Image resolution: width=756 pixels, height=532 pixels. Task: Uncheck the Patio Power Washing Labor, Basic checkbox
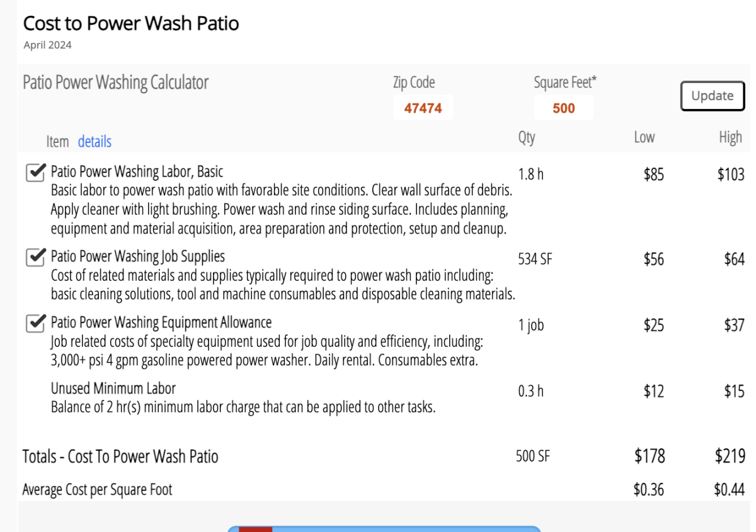point(35,173)
